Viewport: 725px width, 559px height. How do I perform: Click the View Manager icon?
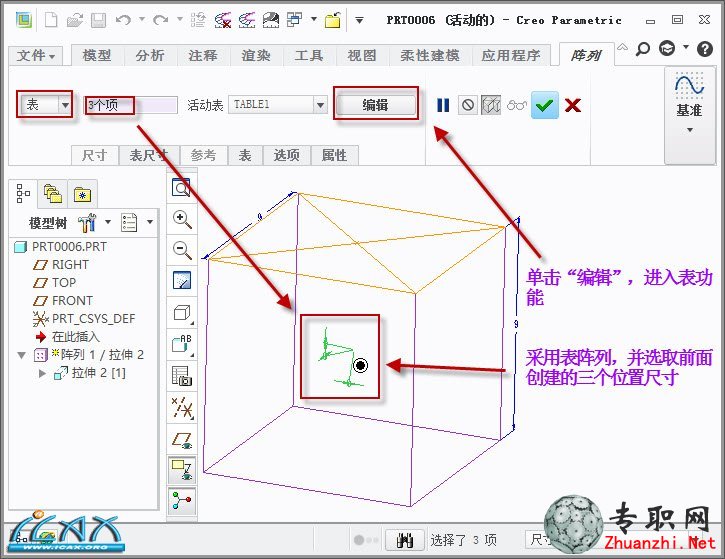pos(181,376)
